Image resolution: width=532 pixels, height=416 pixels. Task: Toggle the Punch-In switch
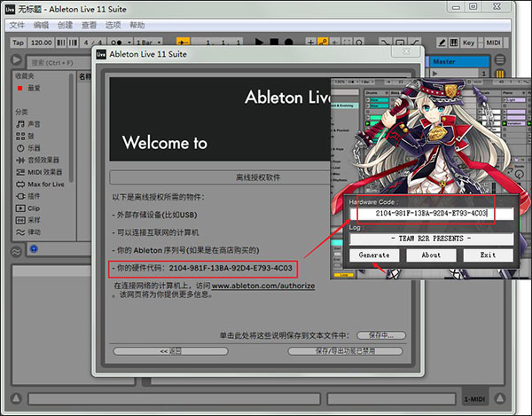pyautogui.click(x=385, y=43)
